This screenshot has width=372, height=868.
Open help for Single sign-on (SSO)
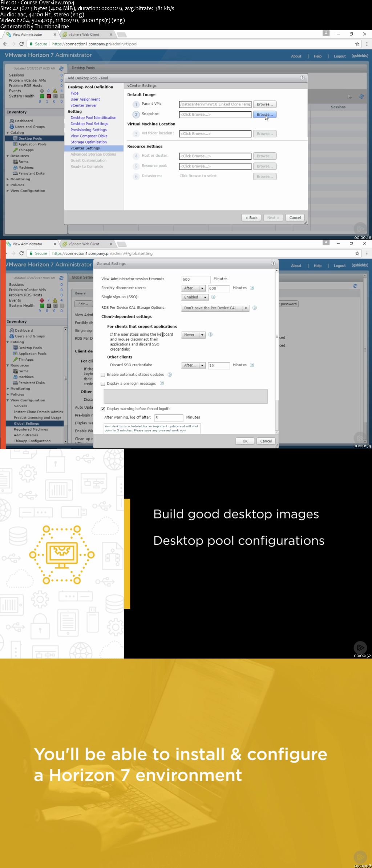[x=213, y=297]
